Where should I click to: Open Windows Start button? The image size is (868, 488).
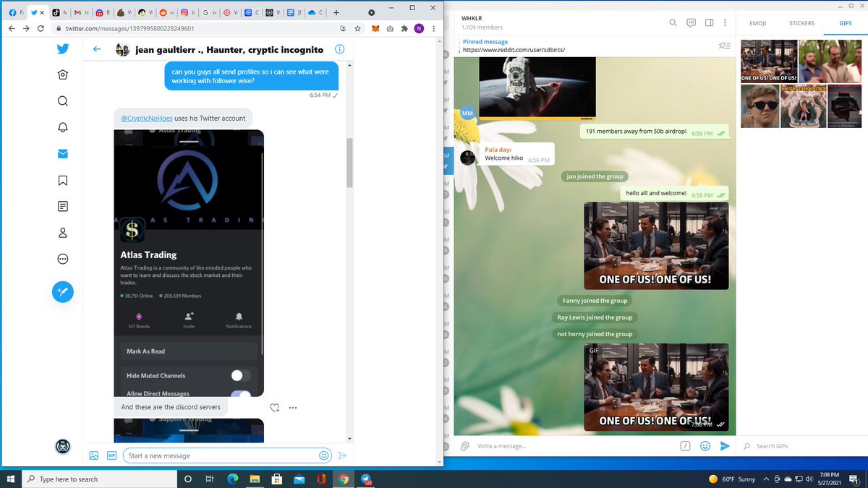click(10, 479)
